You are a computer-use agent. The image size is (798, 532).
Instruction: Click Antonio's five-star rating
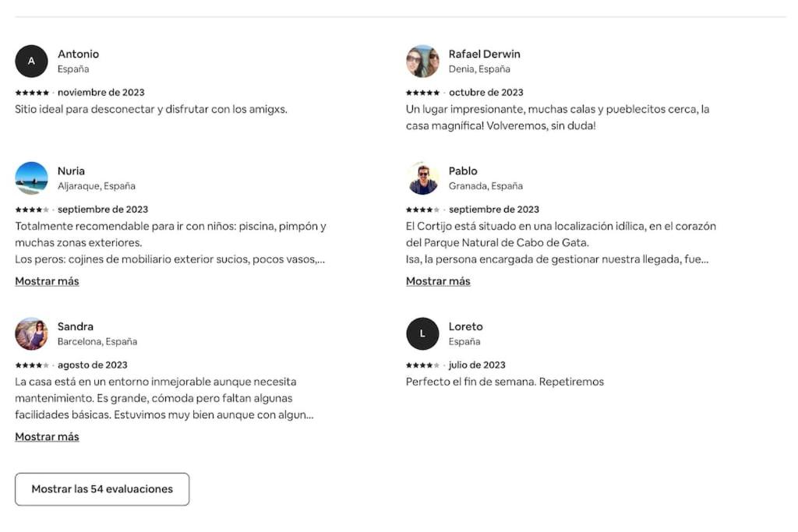pos(32,93)
